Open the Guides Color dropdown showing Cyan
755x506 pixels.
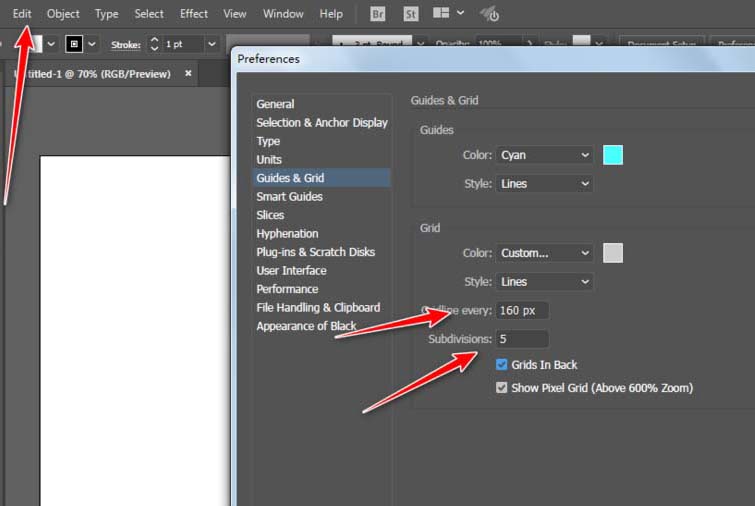(x=544, y=155)
